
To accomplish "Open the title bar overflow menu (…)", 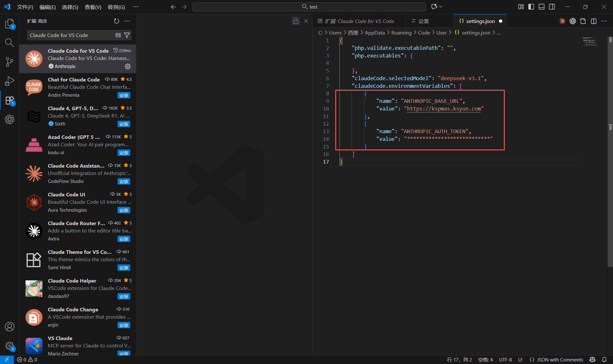I will (136, 7).
